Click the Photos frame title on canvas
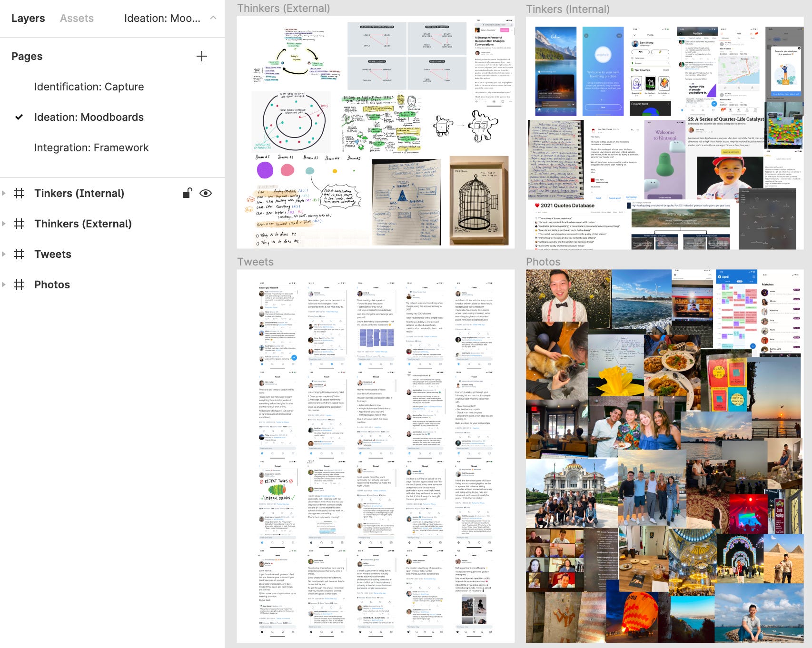This screenshot has width=812, height=648. [x=543, y=262]
